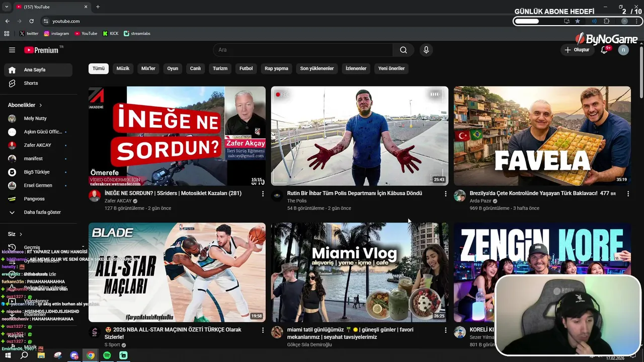Click the YouTube search input field

click(303, 50)
